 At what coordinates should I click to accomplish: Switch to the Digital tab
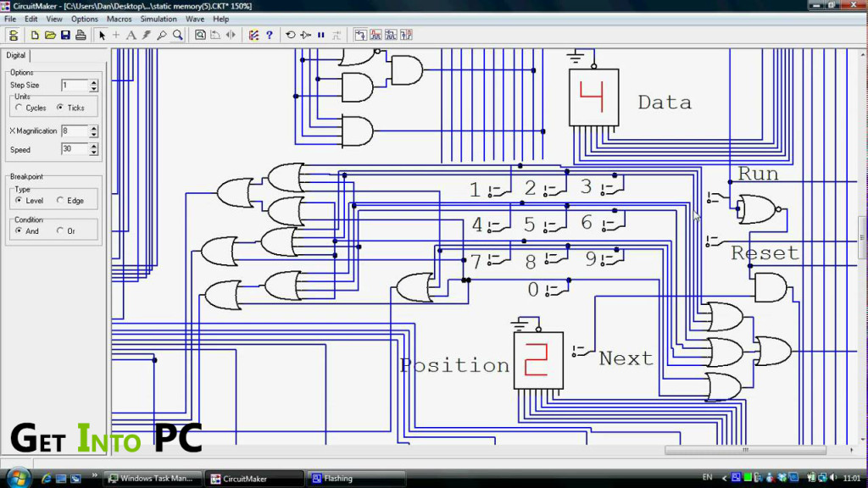click(15, 55)
